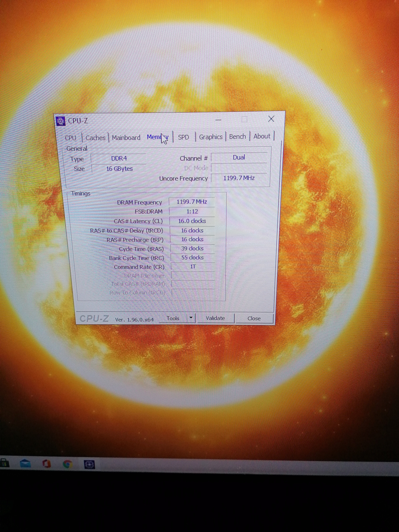Open the Bench tab
The image size is (399, 532).
(x=237, y=137)
